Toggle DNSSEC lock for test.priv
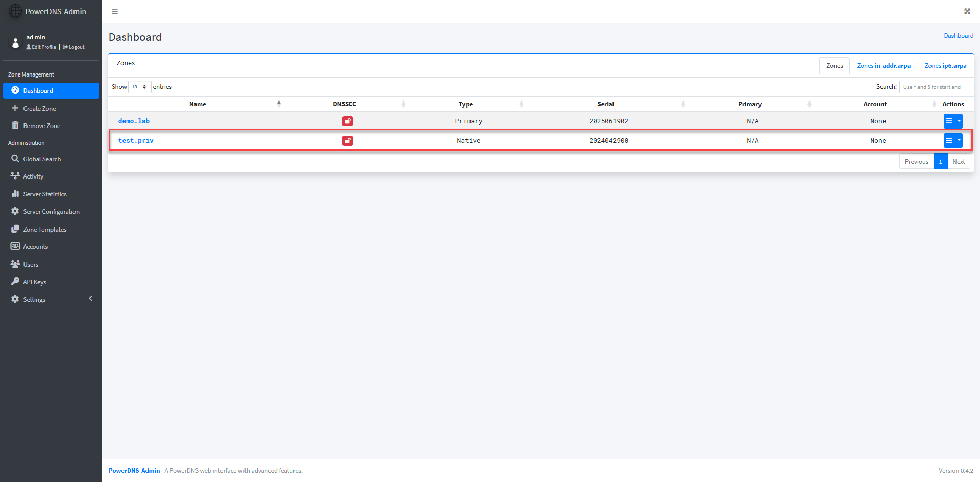Screen dimensions: 980x482 [x=348, y=141]
